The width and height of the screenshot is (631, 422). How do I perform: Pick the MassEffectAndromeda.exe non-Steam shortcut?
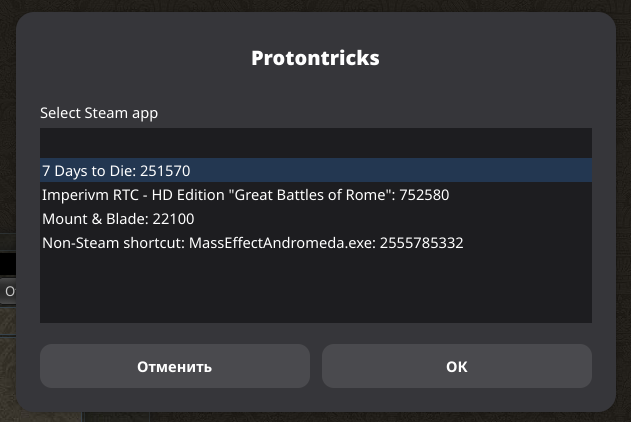[252, 242]
